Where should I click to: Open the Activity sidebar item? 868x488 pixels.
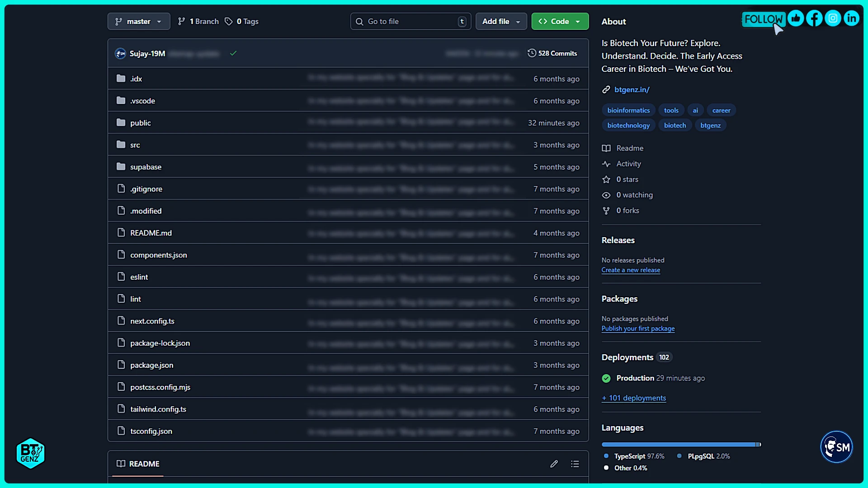coord(628,164)
